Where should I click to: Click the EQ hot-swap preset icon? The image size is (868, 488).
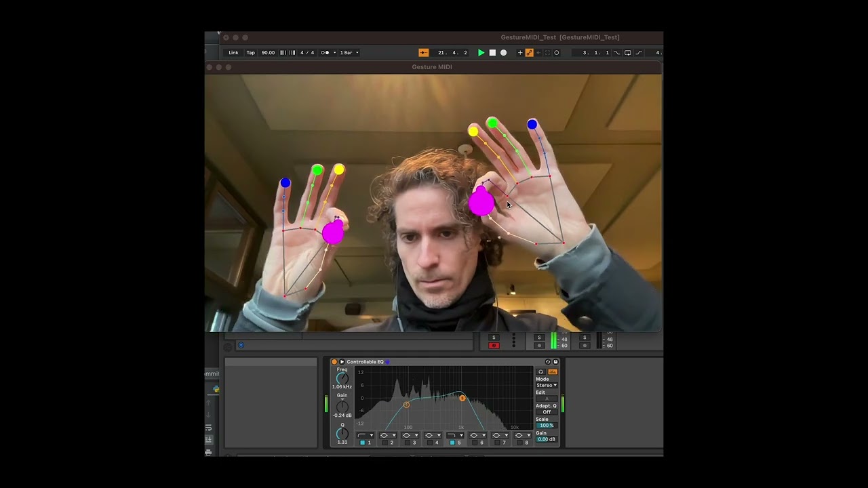(x=548, y=362)
